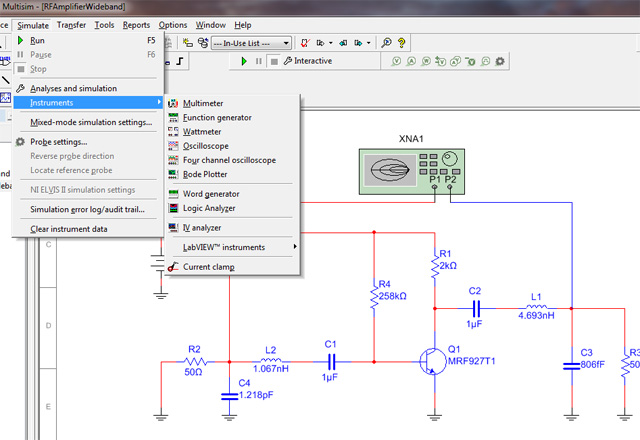Open the Window menu
Viewport: 640px width, 440px height.
point(211,25)
